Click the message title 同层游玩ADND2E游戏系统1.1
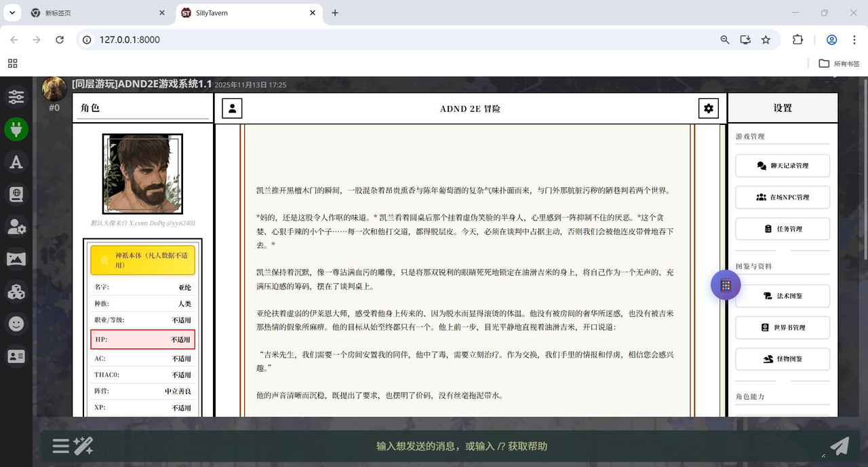 pos(142,84)
